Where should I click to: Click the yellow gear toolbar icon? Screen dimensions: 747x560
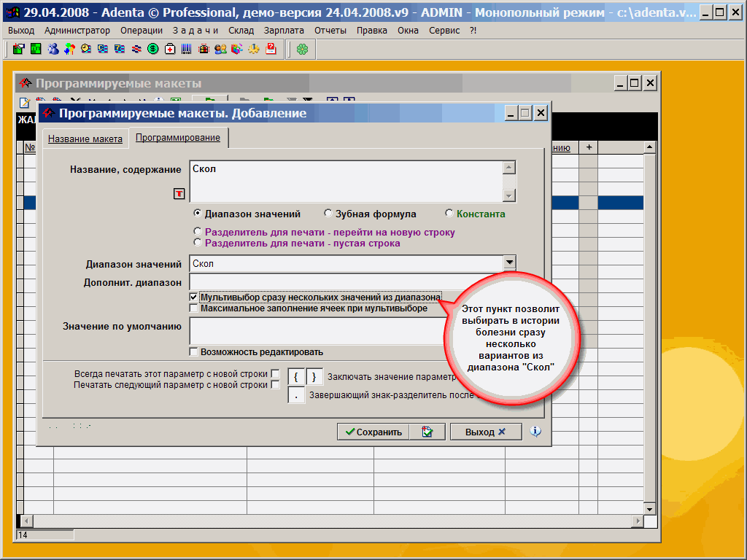tap(254, 49)
